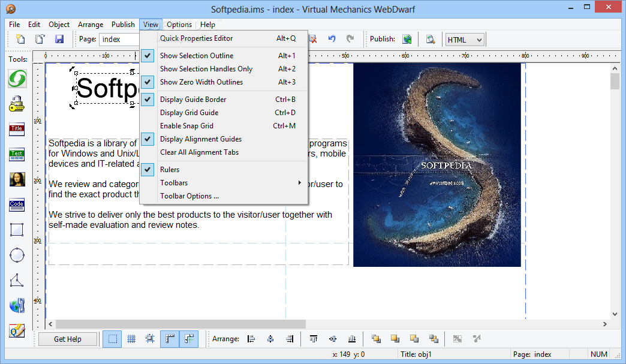Toggle Display Alignment Guides
The image size is (626, 364).
coord(224,139)
